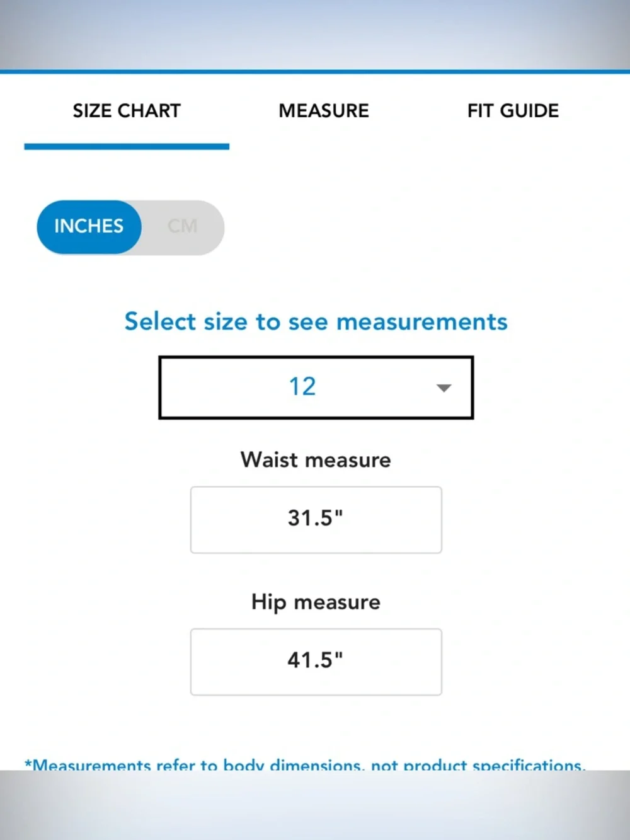
Task: Switch to the MEASURE tab
Action: (324, 111)
